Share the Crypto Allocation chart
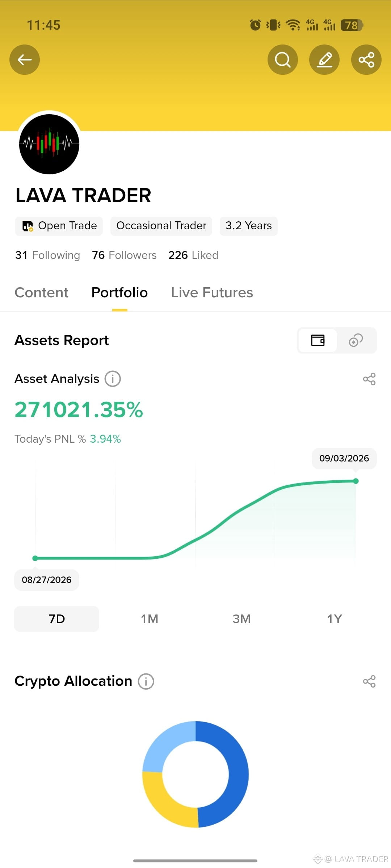This screenshot has width=391, height=868. tap(369, 681)
